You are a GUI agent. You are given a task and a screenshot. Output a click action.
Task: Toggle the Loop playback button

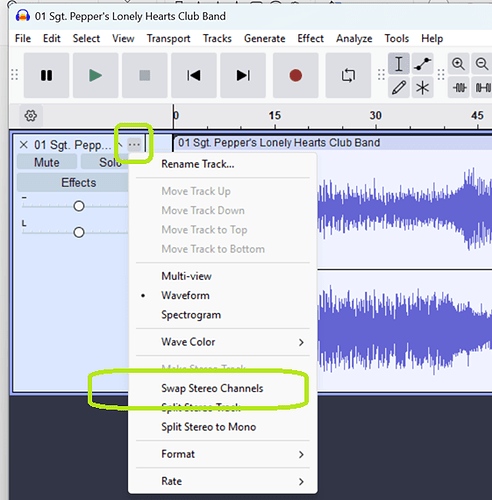(348, 75)
